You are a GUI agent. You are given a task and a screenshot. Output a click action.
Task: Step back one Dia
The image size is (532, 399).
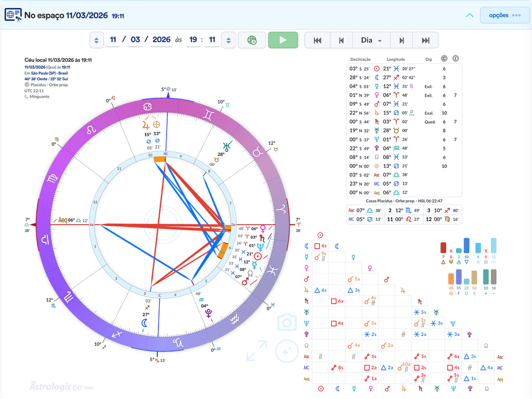(x=341, y=40)
